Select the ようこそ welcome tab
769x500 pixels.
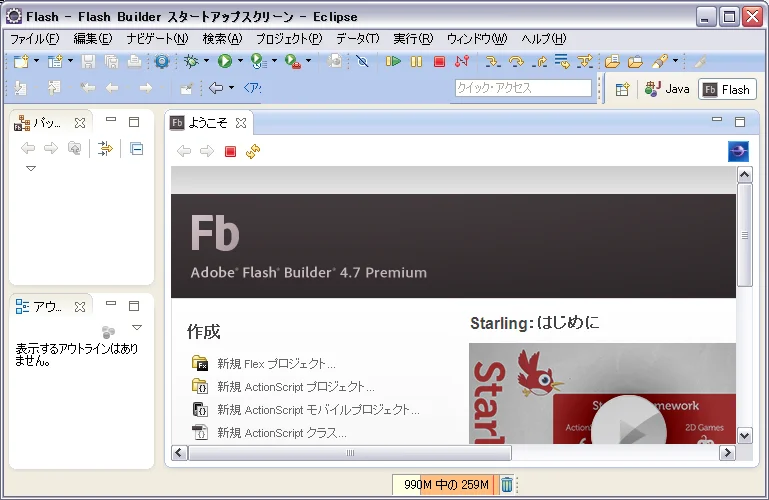coord(207,123)
